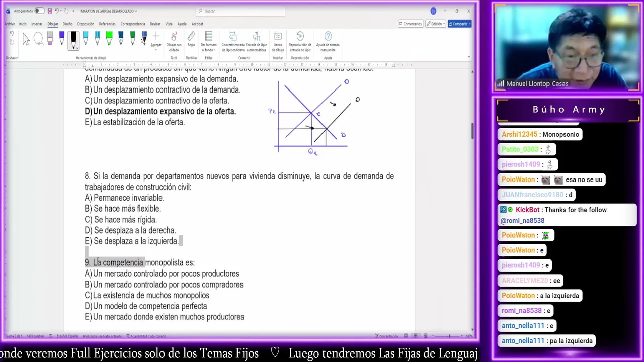The height and width of the screenshot is (362, 644).
Task: Click the Comentarios button
Action: 410,24
